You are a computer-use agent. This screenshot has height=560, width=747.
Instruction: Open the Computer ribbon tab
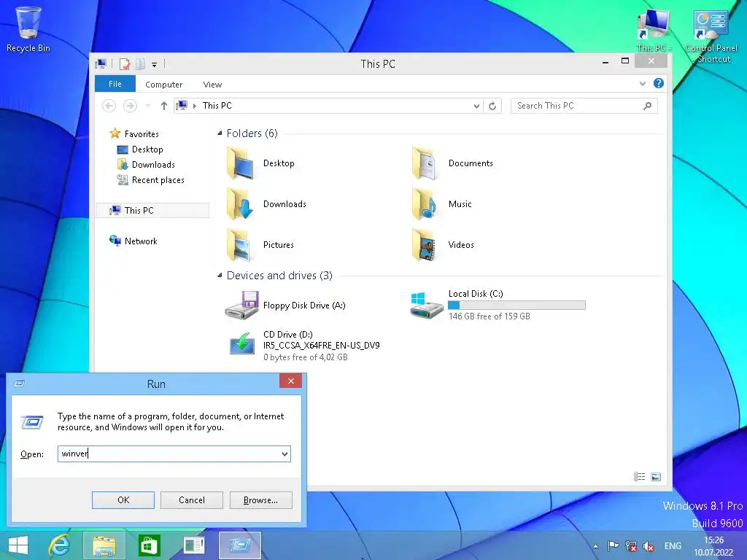tap(163, 85)
